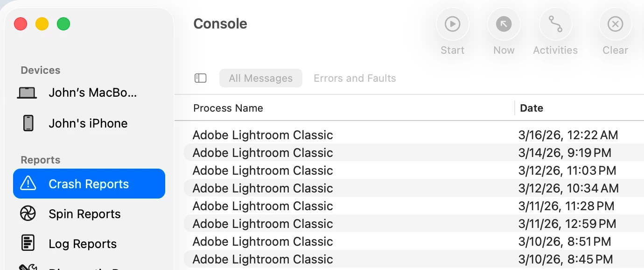644x270 pixels.
Task: Click the green full-screen window button
Action: 63,24
